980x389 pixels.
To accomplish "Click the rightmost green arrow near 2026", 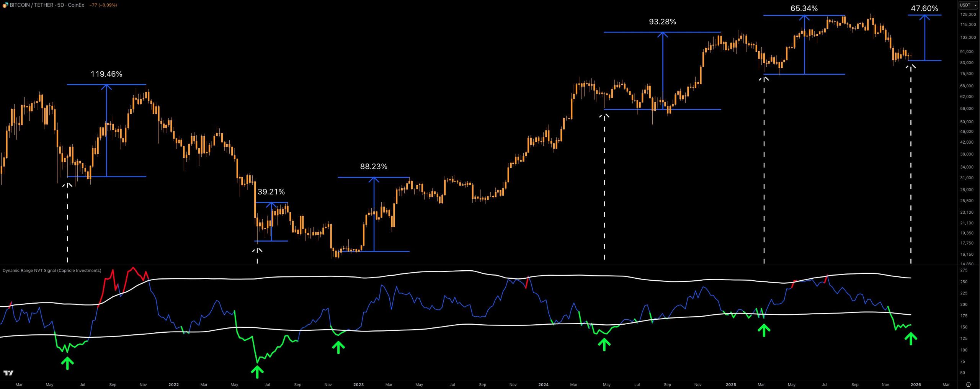I will click(911, 338).
